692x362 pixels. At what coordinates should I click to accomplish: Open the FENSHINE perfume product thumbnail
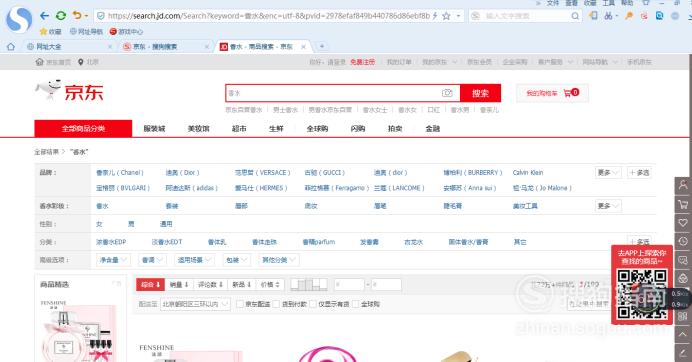(78, 330)
